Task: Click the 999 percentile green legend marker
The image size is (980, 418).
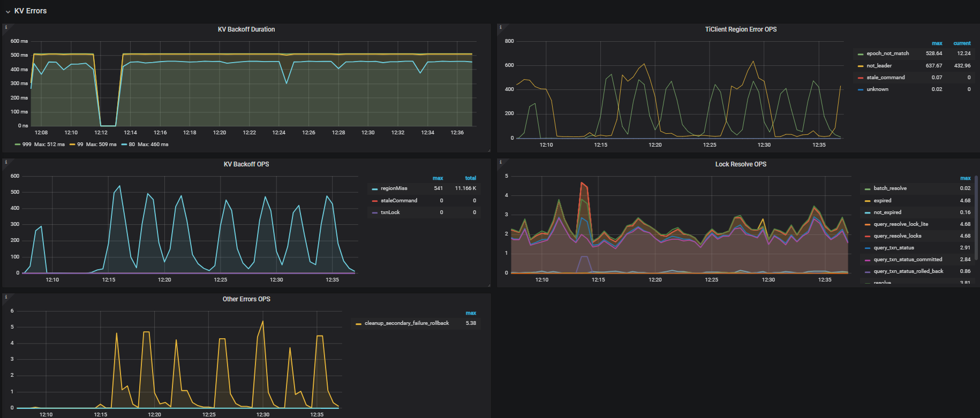Action: click(18, 145)
